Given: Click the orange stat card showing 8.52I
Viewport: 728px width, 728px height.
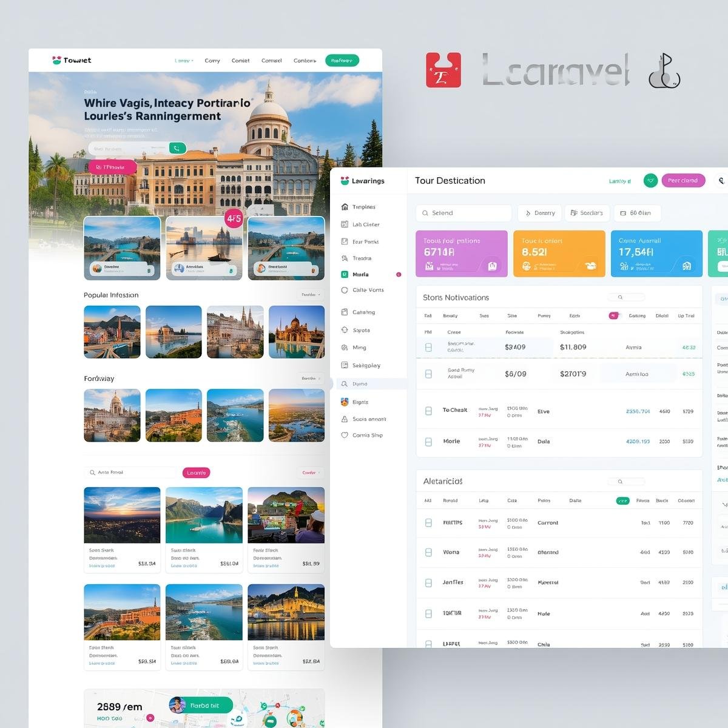Looking at the screenshot, I should point(559,254).
